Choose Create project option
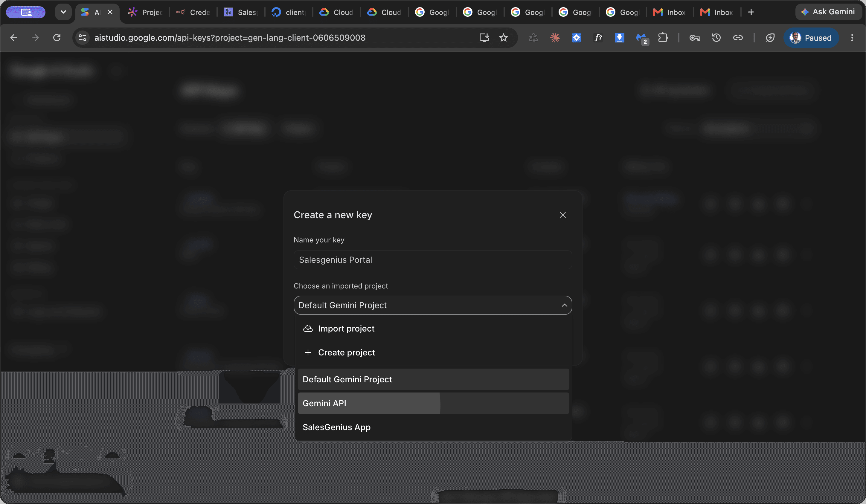 [433, 352]
